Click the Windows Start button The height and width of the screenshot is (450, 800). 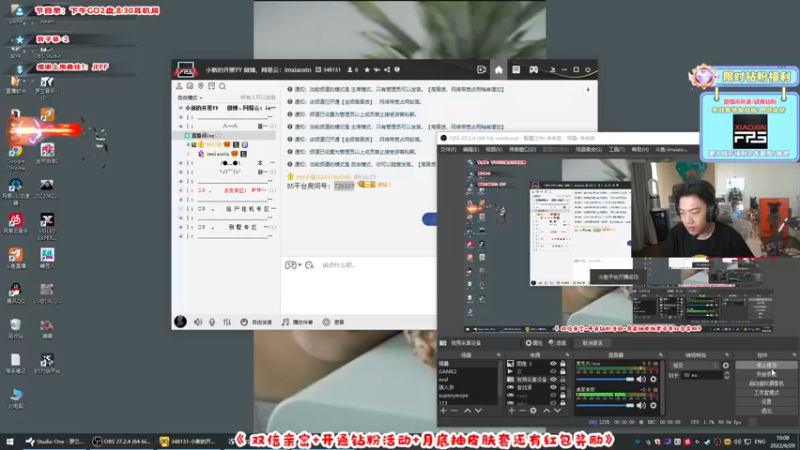(10, 441)
